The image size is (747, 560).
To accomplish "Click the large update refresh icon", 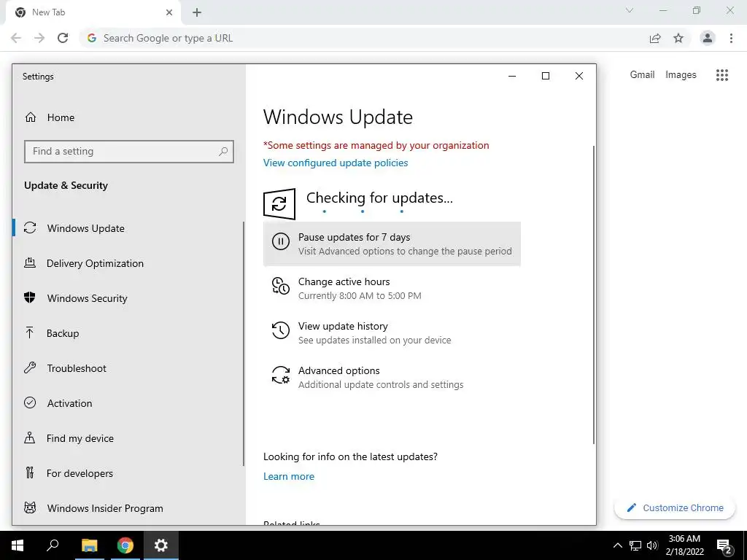I will pos(279,204).
